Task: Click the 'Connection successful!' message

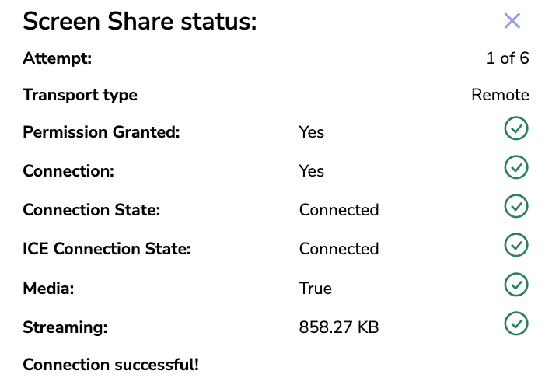Action: pyautogui.click(x=111, y=365)
